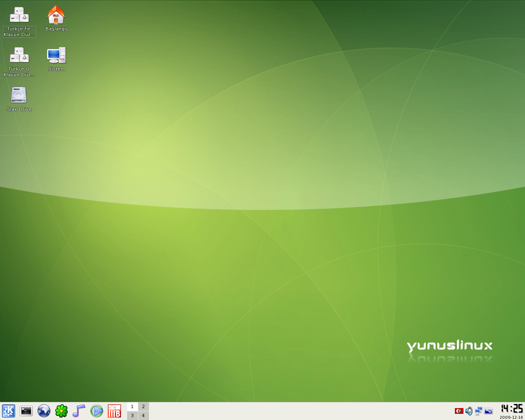Toggle the Turkish keyboard layout flag indicator
This screenshot has height=420, width=525.
point(459,411)
